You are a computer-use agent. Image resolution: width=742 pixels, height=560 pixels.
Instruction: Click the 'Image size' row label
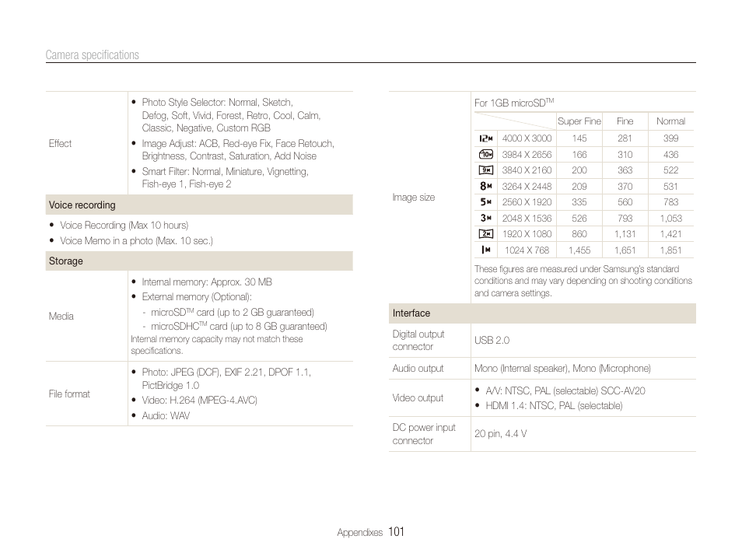414,197
